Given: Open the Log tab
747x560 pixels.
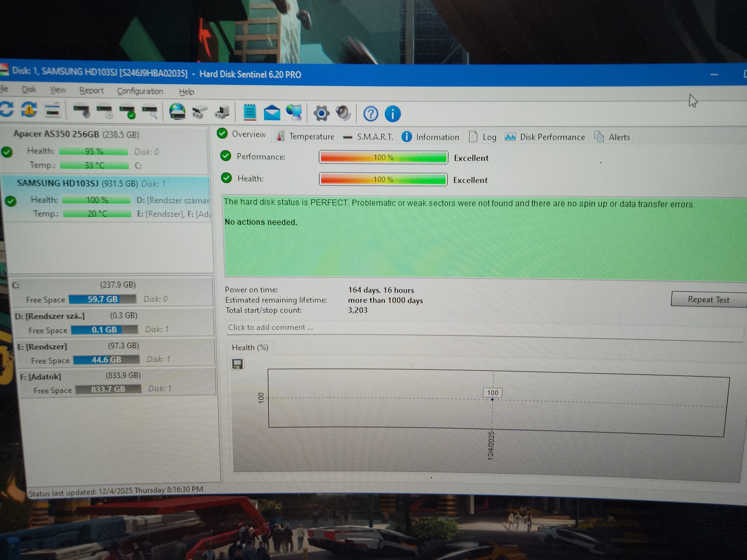Looking at the screenshot, I should [483, 137].
